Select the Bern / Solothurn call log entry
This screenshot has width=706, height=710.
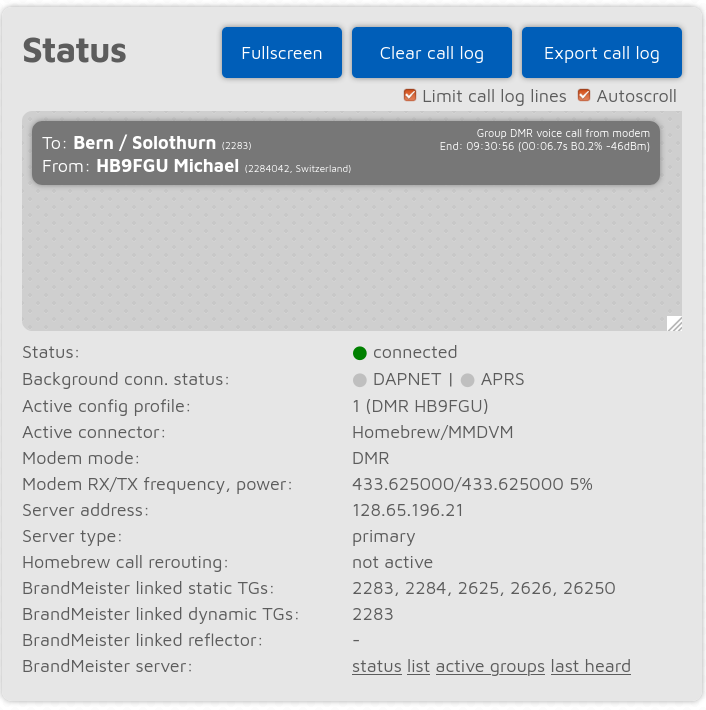tap(346, 153)
